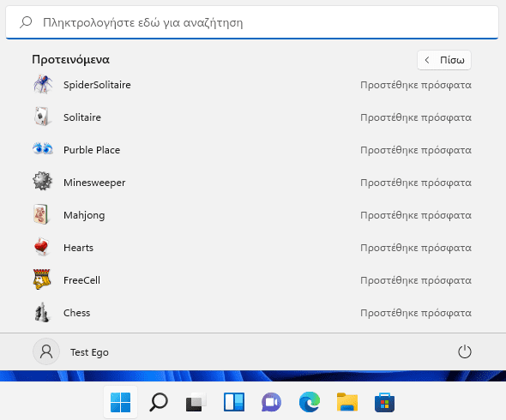
Task: Open taskbar Search magnifier
Action: (x=159, y=402)
